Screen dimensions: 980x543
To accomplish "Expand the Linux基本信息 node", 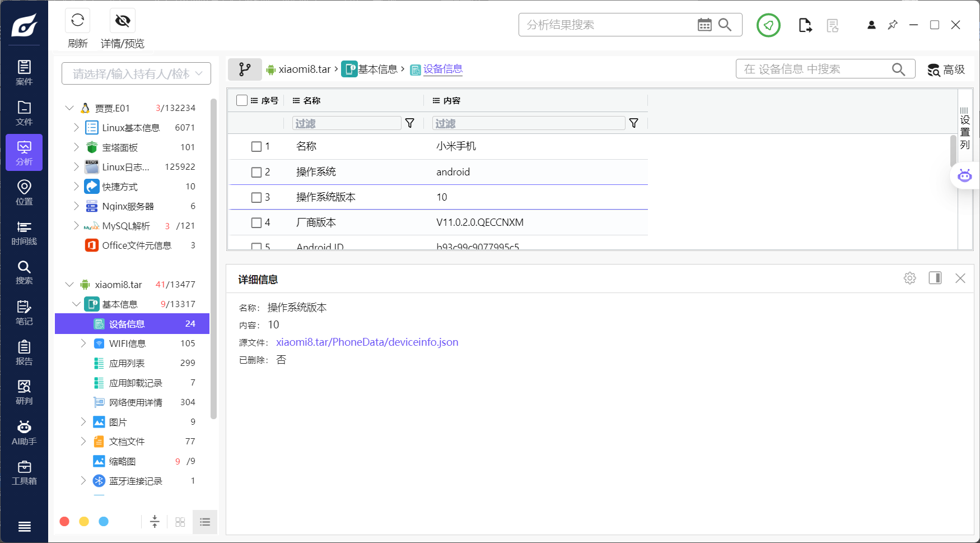I will point(77,128).
